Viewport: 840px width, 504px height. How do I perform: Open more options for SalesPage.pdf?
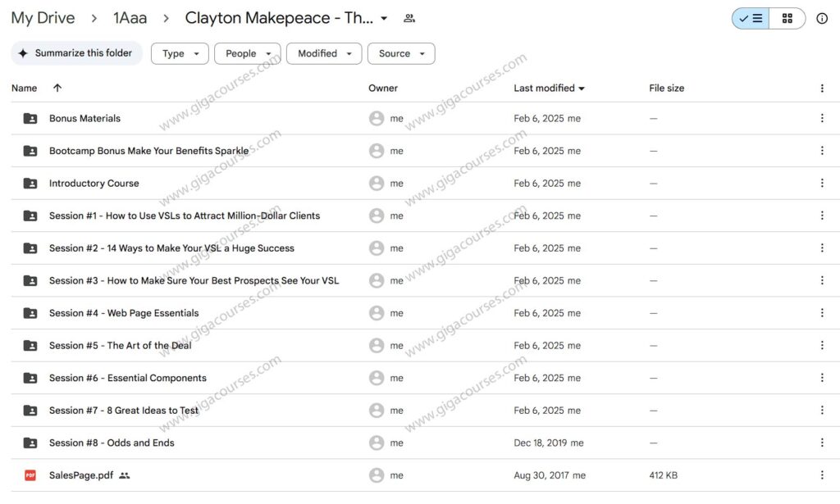click(822, 474)
